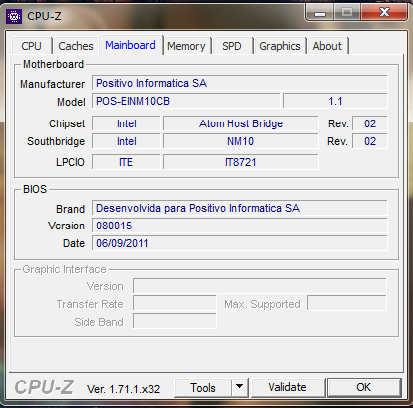413x408 pixels.
Task: Click the Southbridge NM10 field
Action: click(241, 141)
